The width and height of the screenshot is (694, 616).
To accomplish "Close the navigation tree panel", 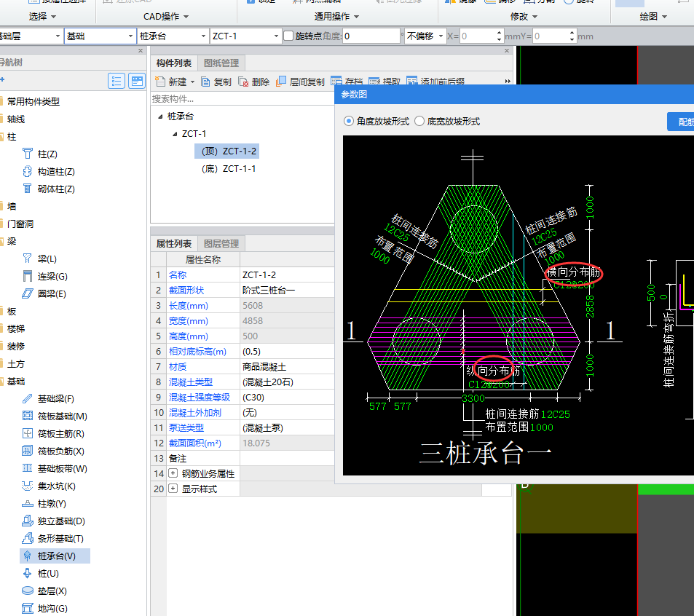I will [x=141, y=51].
